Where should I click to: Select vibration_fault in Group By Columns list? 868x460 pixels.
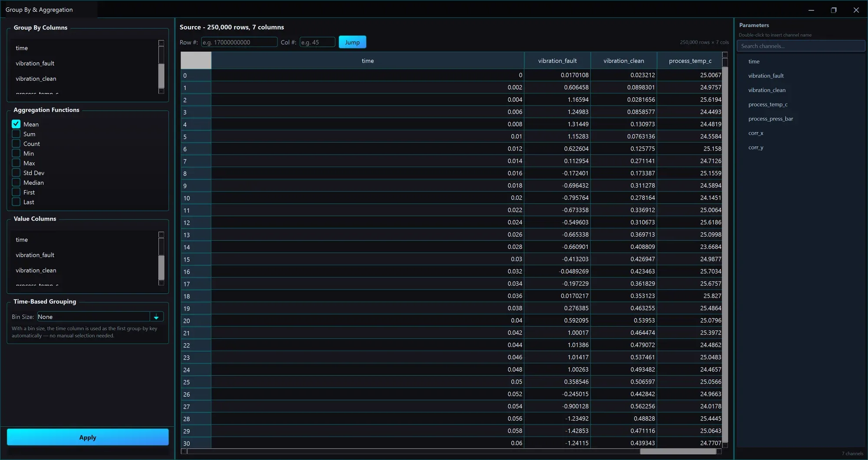84,63
